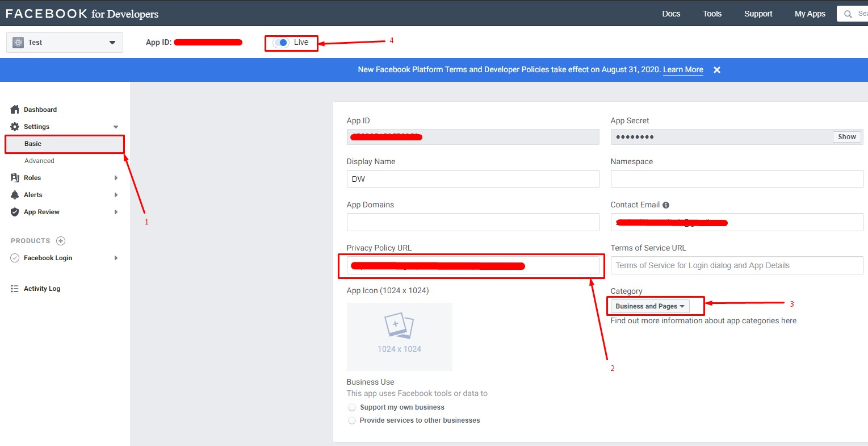Click the 'PRODUCTS' sidebar heading

(x=31, y=241)
